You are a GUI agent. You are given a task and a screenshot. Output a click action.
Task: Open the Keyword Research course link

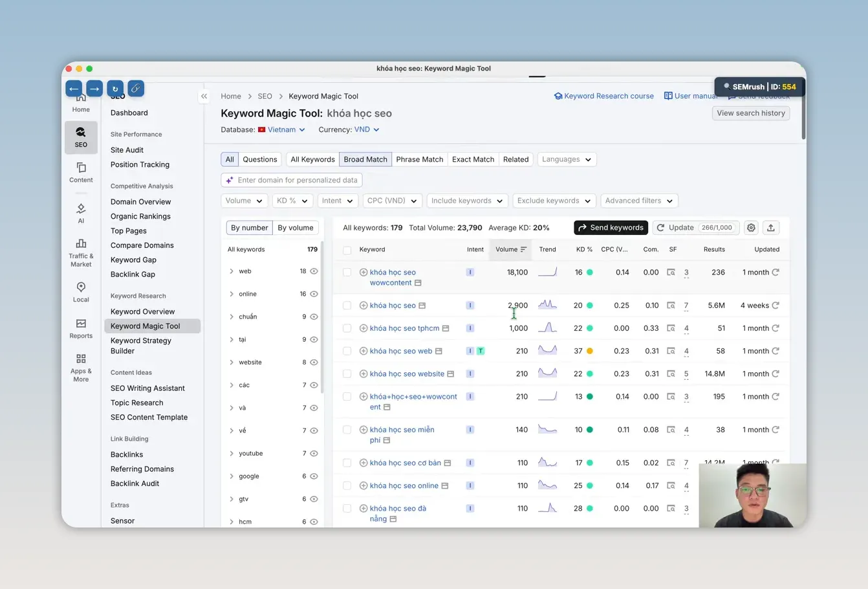tap(604, 96)
